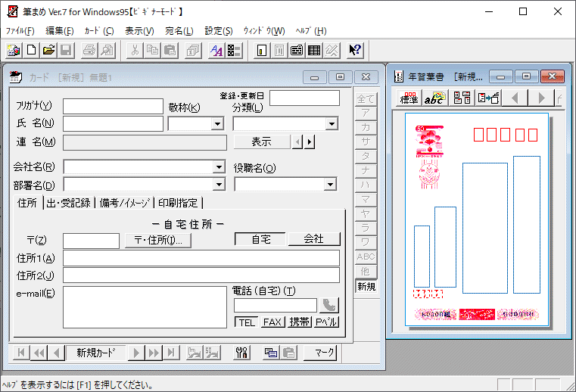The image size is (576, 392).
Task: Dial phone number with telephone handset icon
Action: (x=328, y=305)
